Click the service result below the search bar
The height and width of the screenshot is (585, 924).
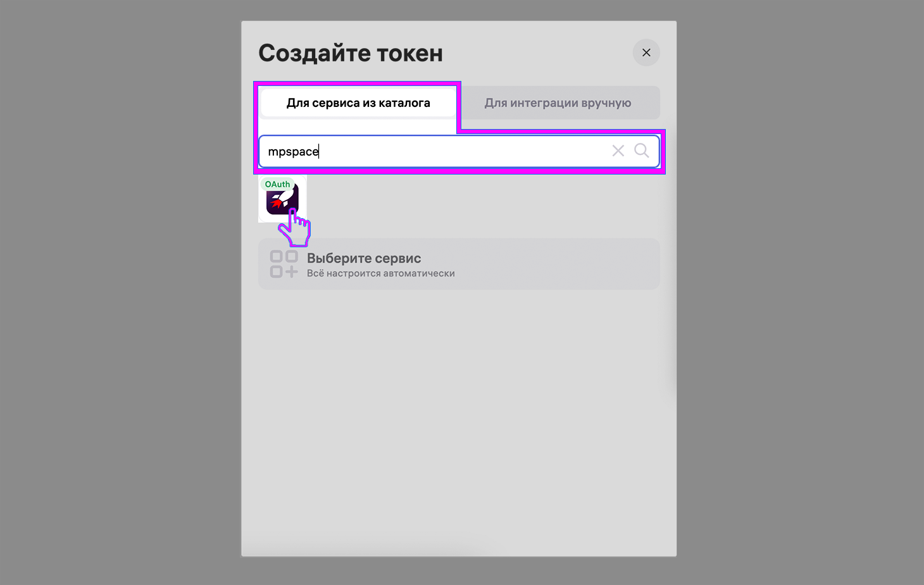282,201
